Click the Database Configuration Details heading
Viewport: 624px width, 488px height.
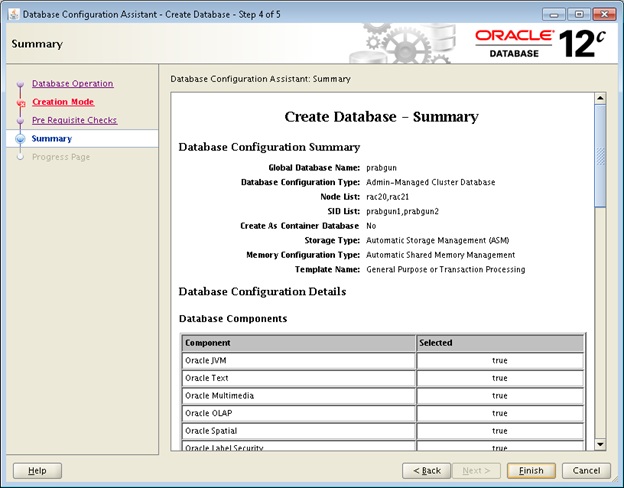click(x=262, y=292)
